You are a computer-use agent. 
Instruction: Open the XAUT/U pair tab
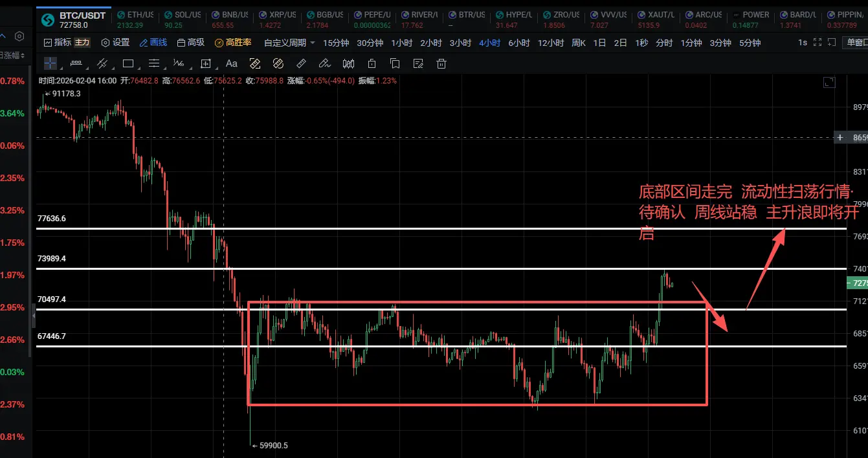click(657, 19)
